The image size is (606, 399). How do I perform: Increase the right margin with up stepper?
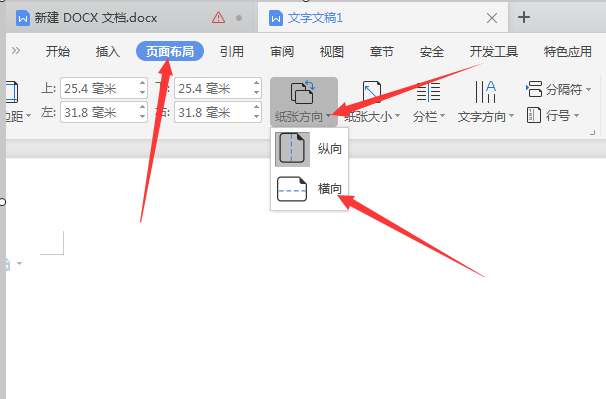(x=257, y=107)
